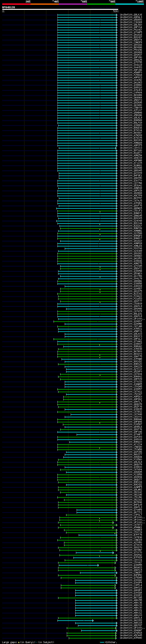Select the UniRef100_O65860 label
The height and width of the screenshot is (644, 146).
click(131, 256)
